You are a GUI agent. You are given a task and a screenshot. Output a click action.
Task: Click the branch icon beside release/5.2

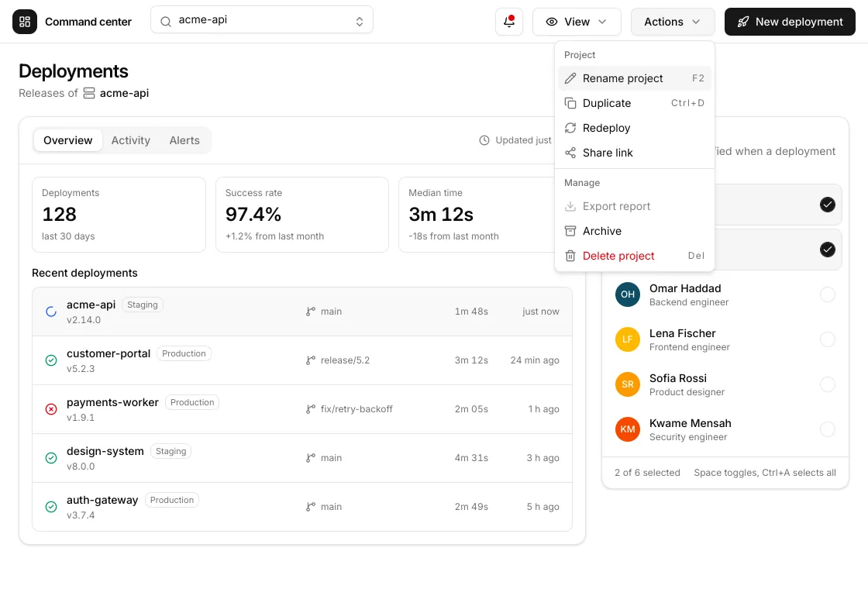[311, 360]
